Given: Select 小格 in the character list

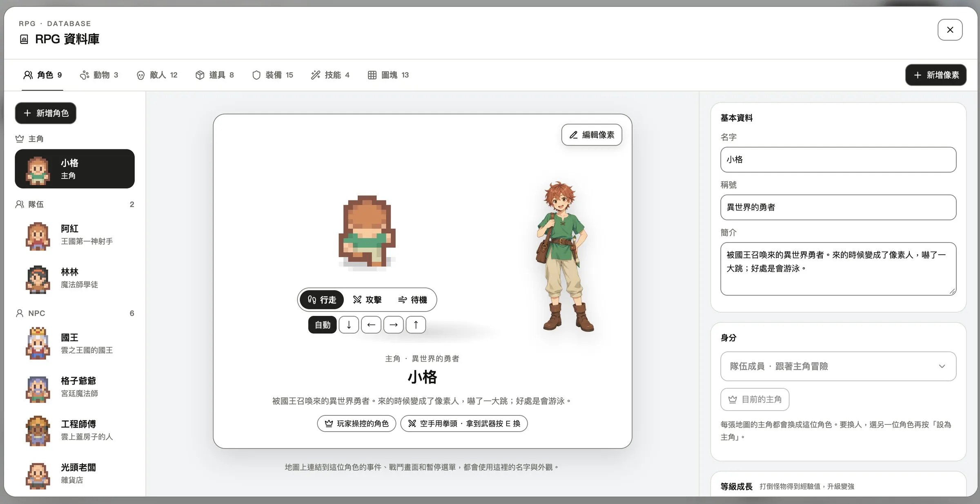Looking at the screenshot, I should click(x=75, y=169).
